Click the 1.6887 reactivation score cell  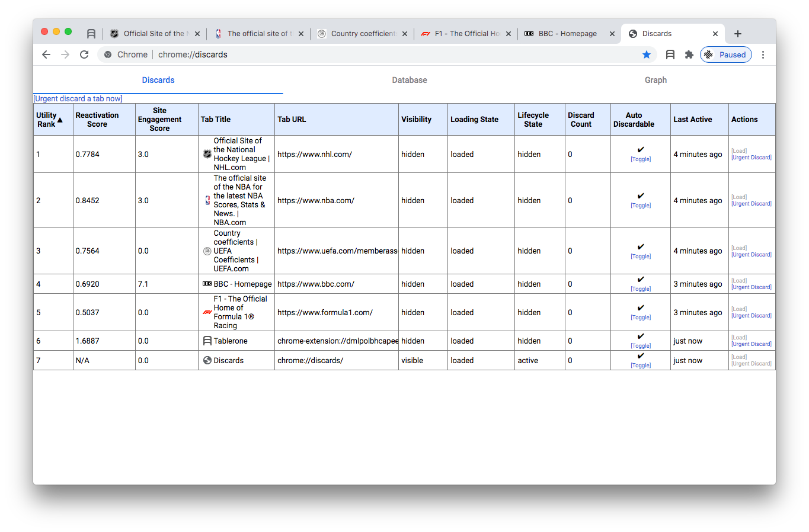pyautogui.click(x=104, y=341)
